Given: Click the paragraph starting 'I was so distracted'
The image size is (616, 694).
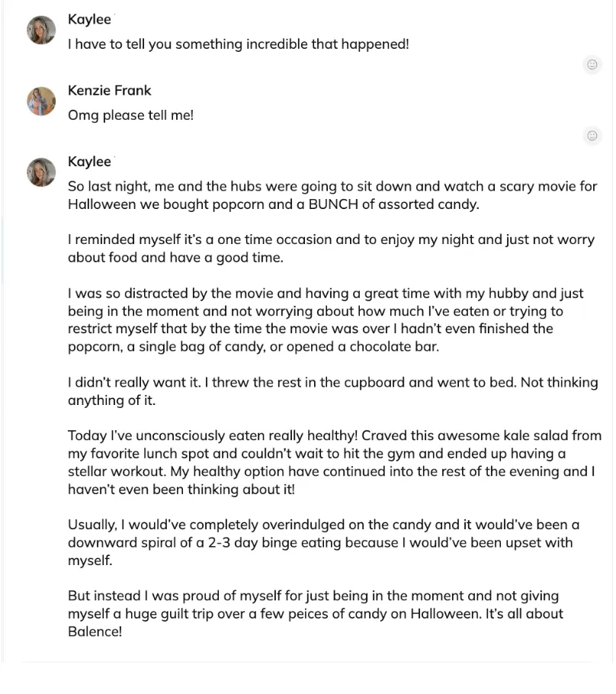Looking at the screenshot, I should (326, 320).
